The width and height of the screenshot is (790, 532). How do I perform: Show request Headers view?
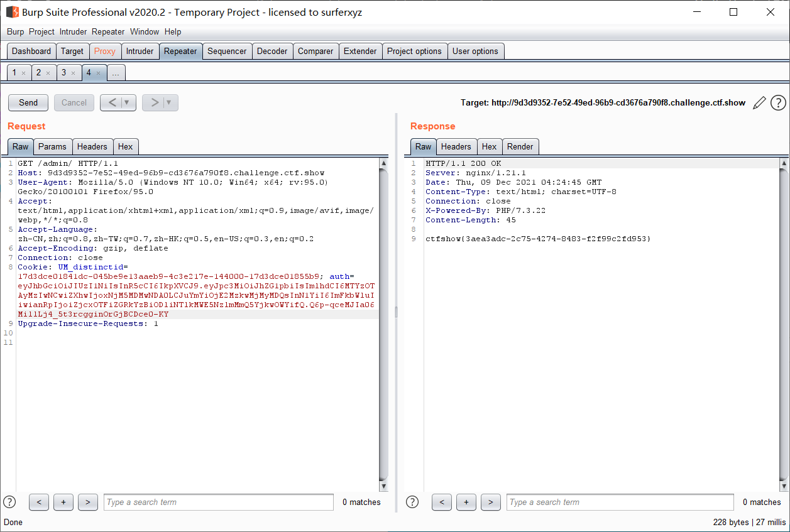click(x=92, y=146)
